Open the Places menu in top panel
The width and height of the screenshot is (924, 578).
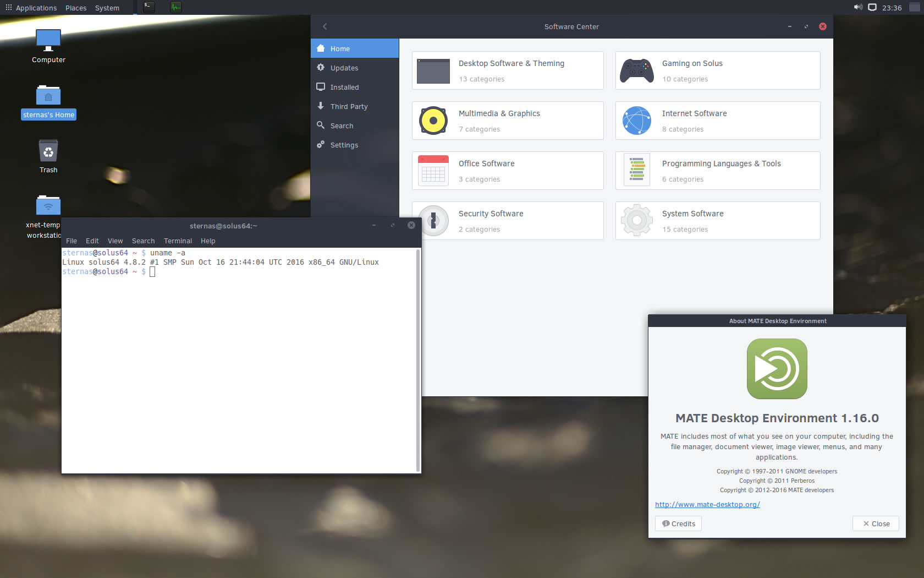(76, 8)
